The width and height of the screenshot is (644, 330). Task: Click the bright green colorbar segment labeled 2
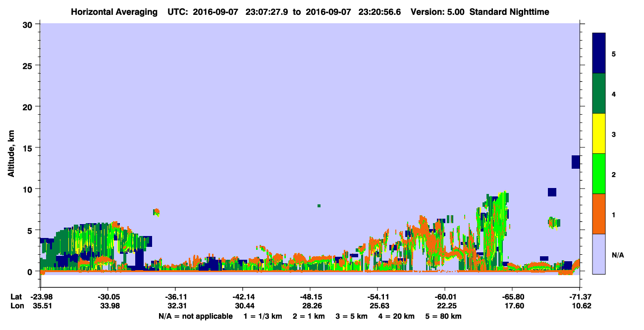pos(599,174)
